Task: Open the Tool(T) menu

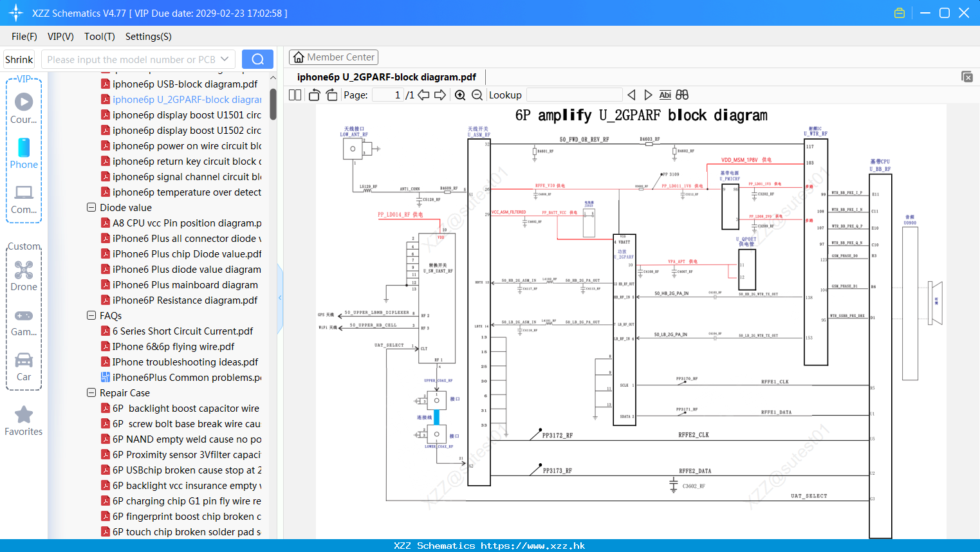Action: (100, 37)
